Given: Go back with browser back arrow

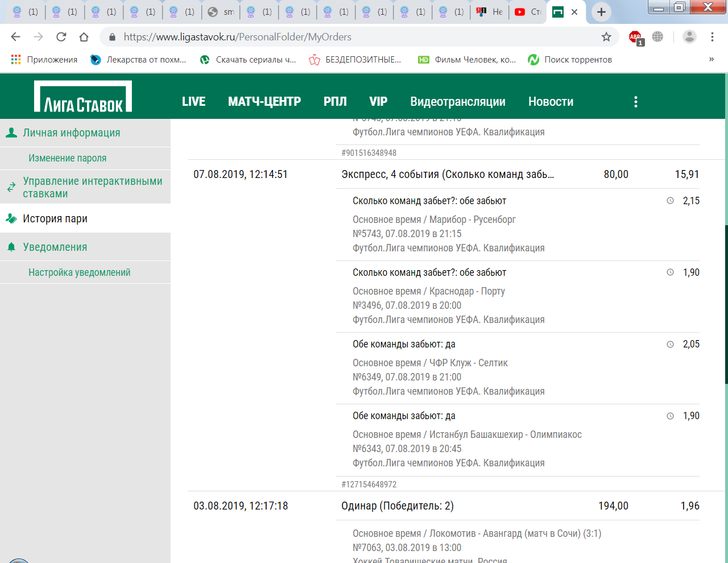Looking at the screenshot, I should (x=15, y=37).
